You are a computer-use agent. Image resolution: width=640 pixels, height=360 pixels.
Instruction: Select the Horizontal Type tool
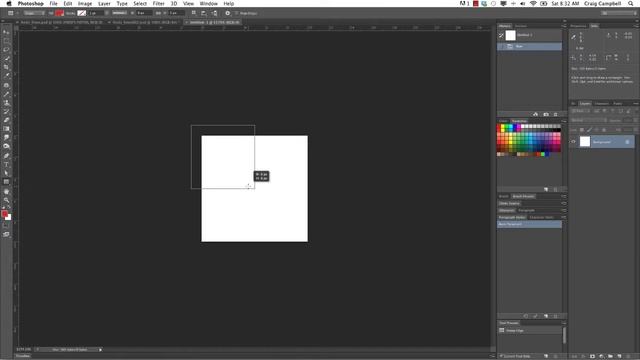click(x=6, y=164)
